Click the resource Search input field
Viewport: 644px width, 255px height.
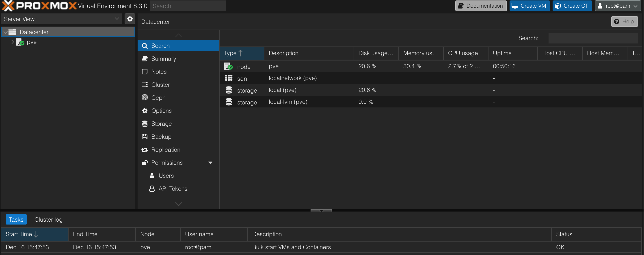(x=593, y=38)
